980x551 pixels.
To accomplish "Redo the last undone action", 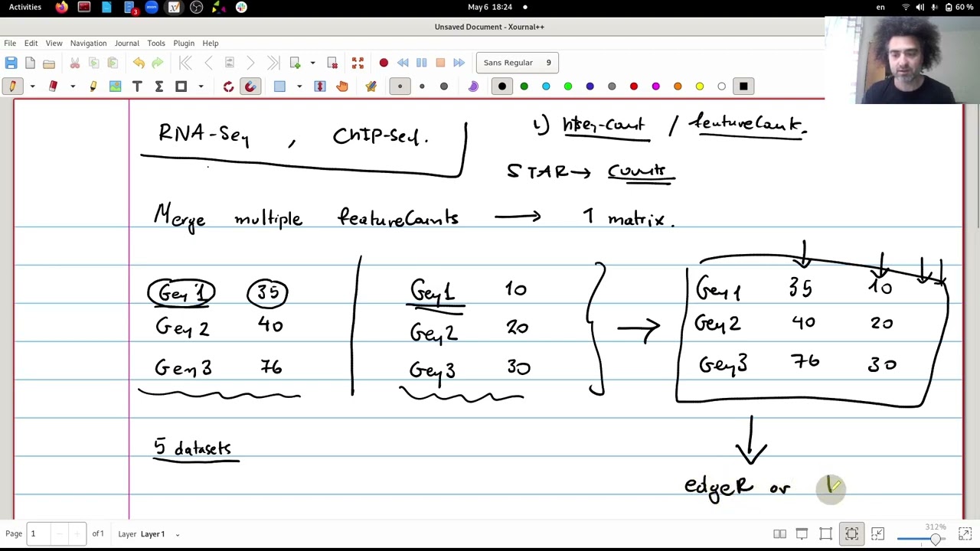I will coord(158,63).
